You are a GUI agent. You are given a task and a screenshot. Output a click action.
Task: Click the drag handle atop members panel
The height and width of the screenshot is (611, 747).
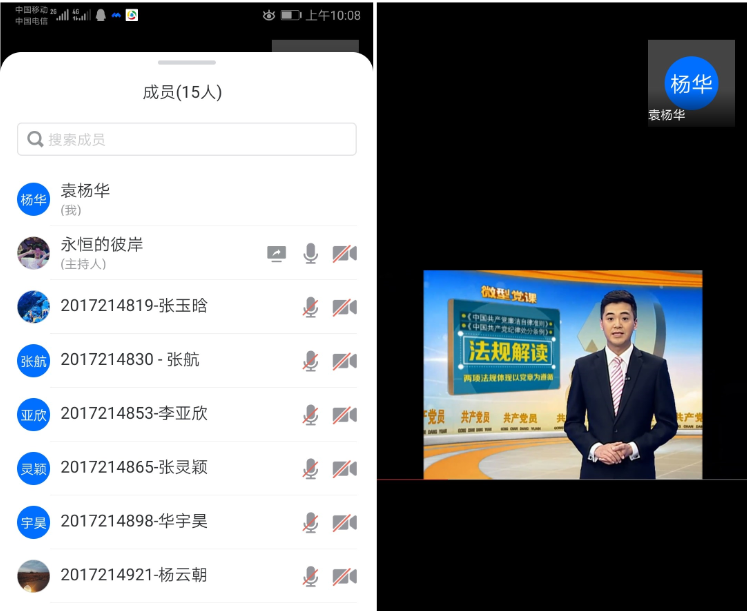(x=186, y=62)
